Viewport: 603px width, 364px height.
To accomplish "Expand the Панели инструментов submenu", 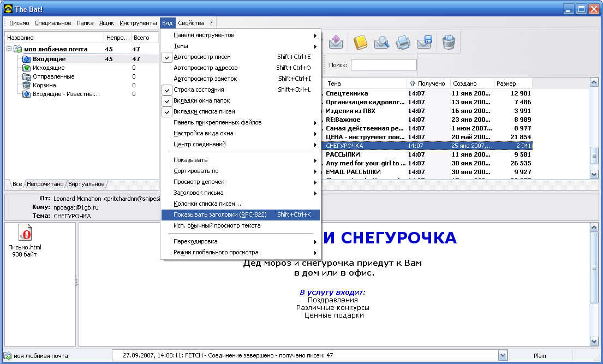I will coord(204,35).
